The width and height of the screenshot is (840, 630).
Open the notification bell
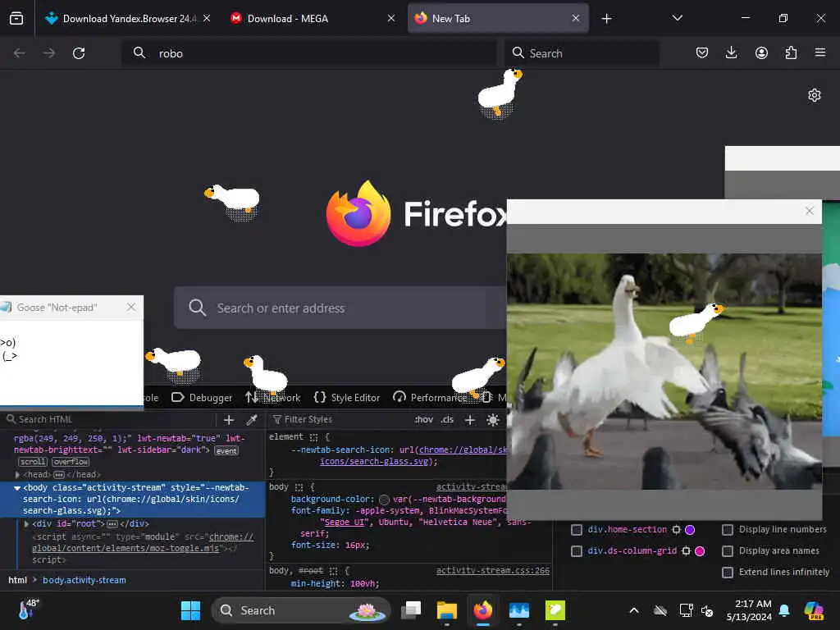pos(784,610)
